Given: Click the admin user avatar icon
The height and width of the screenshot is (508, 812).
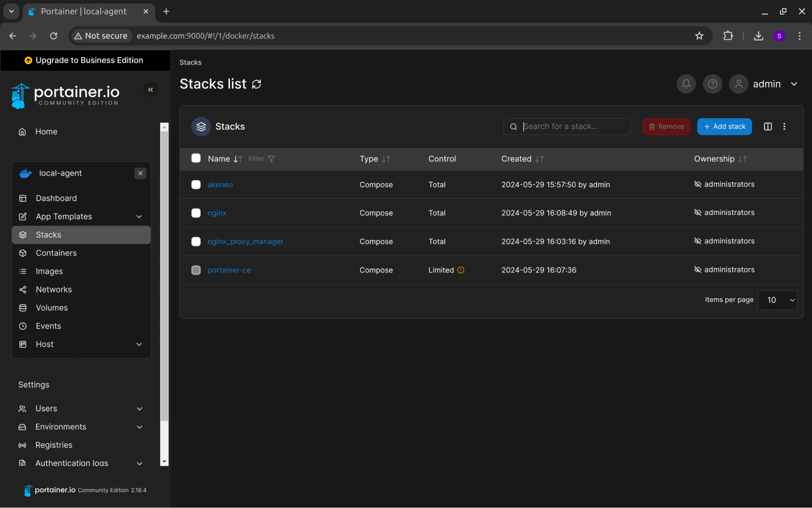Looking at the screenshot, I should [x=738, y=84].
